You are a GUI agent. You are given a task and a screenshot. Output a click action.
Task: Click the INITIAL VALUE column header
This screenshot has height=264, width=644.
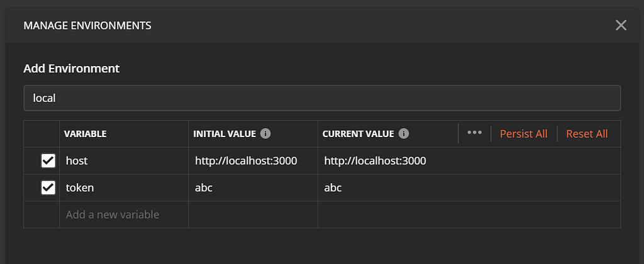(225, 134)
